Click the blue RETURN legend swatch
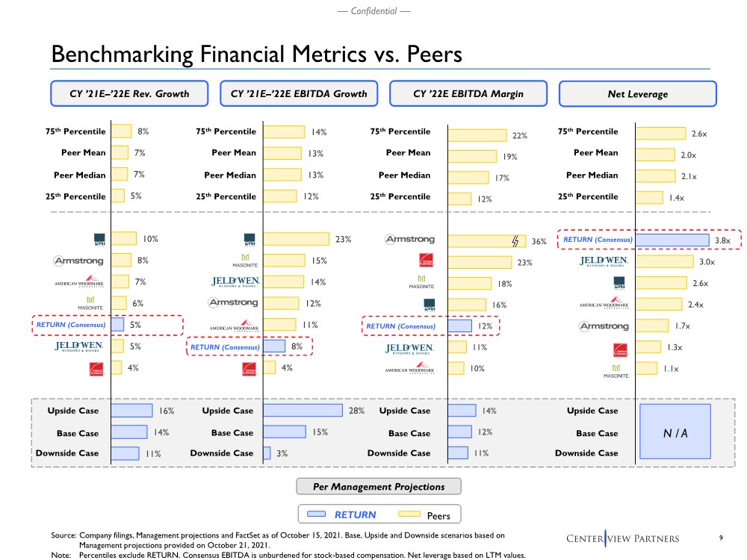This screenshot has height=560, width=747. tap(317, 514)
